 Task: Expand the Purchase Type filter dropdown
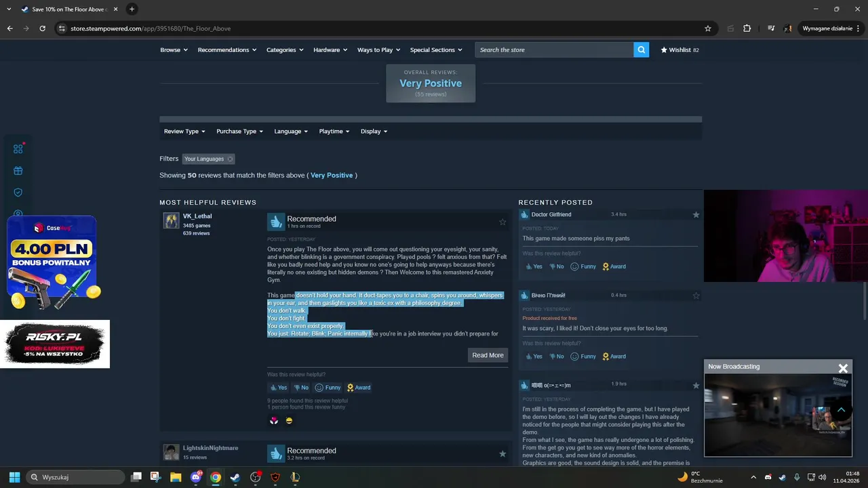tap(239, 131)
